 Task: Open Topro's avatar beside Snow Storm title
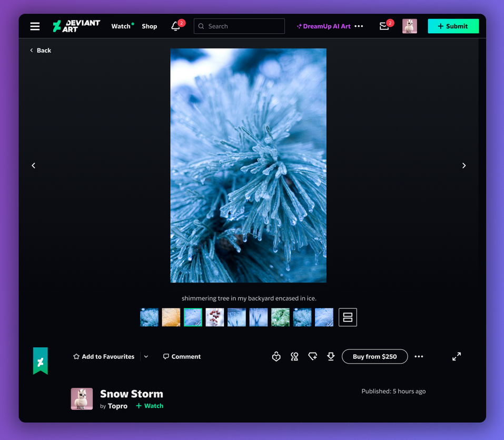[82, 399]
